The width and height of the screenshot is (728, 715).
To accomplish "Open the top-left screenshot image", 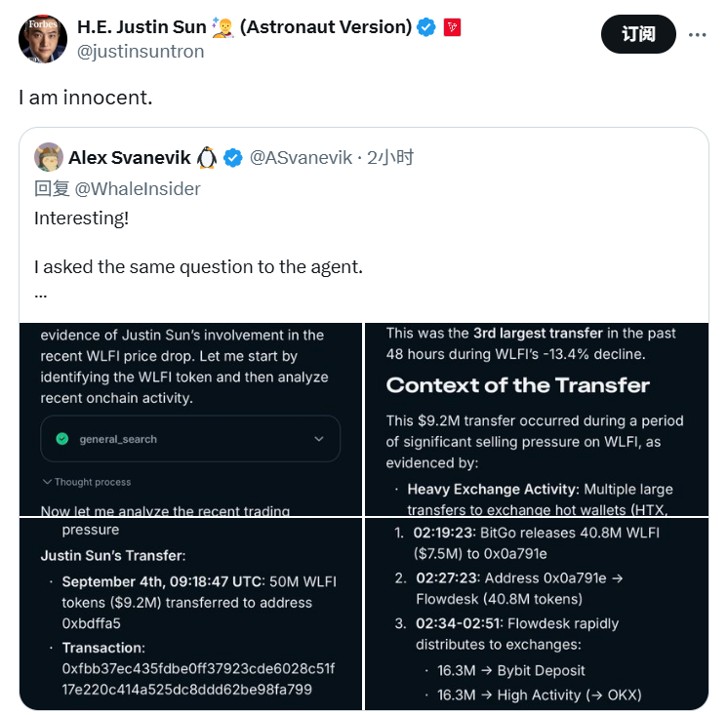I will [190, 419].
